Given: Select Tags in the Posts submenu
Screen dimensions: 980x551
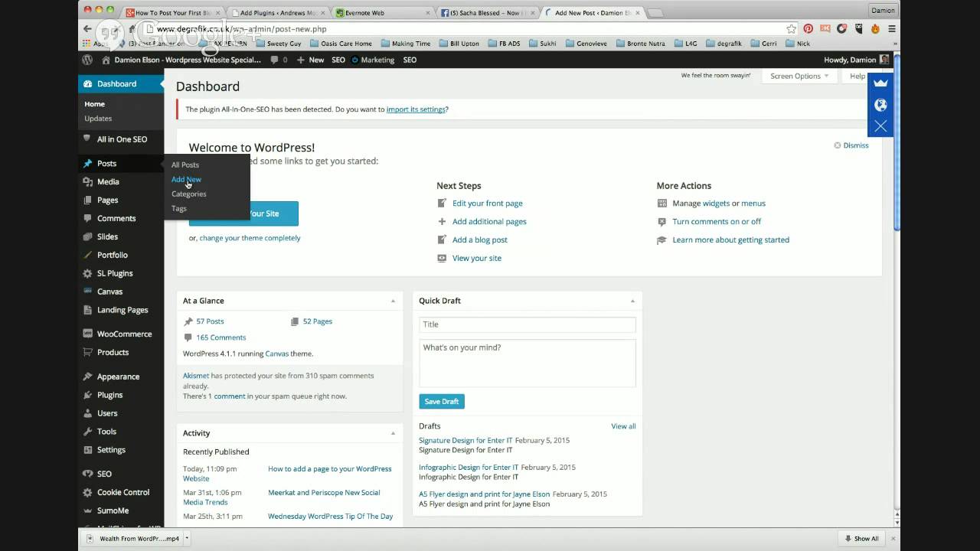Looking at the screenshot, I should click(179, 209).
